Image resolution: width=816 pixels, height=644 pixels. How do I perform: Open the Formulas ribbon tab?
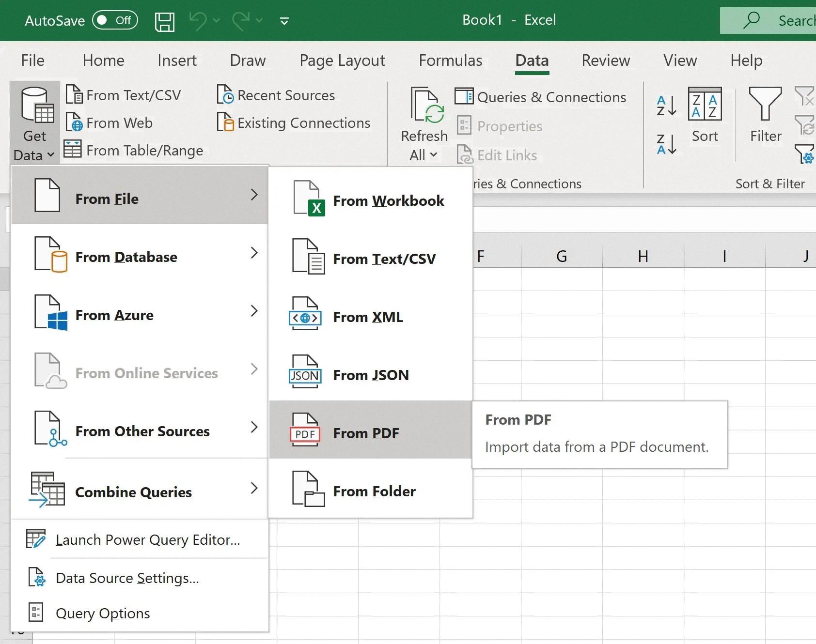click(x=450, y=61)
